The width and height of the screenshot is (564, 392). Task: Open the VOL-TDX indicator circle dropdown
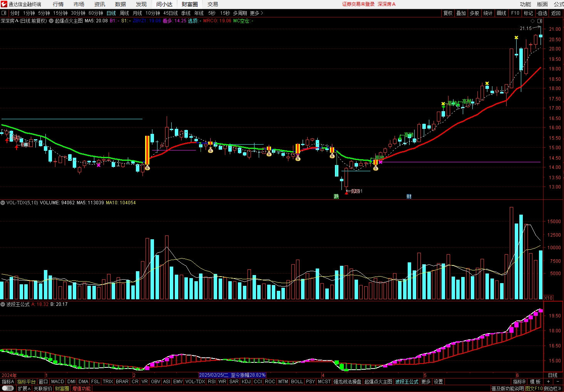[3, 203]
